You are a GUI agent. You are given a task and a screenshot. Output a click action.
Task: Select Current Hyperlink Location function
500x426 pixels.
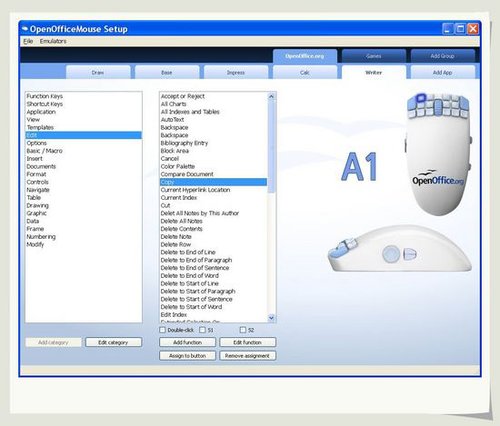point(195,190)
